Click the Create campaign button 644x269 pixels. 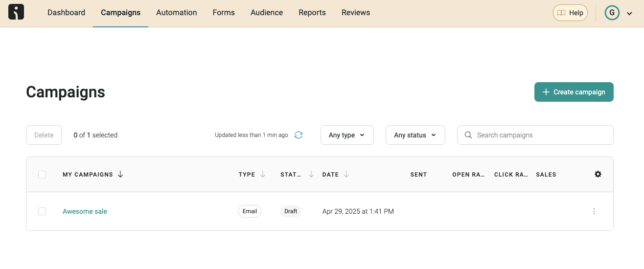(574, 92)
